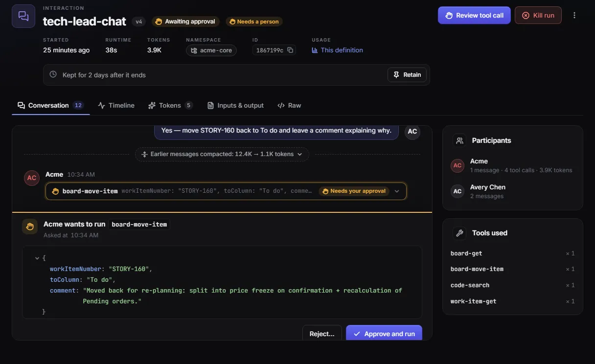Expand the board-move-item tool call row

(x=226, y=191)
